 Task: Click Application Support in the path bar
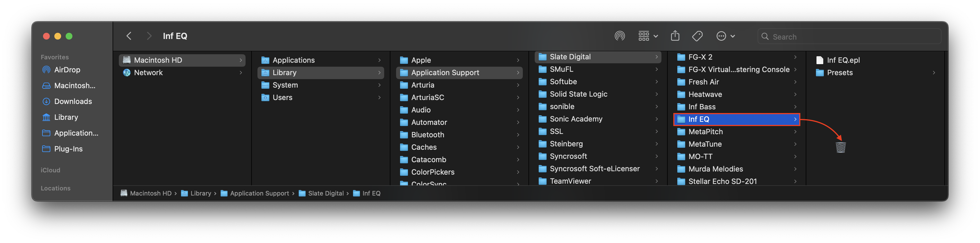255,193
